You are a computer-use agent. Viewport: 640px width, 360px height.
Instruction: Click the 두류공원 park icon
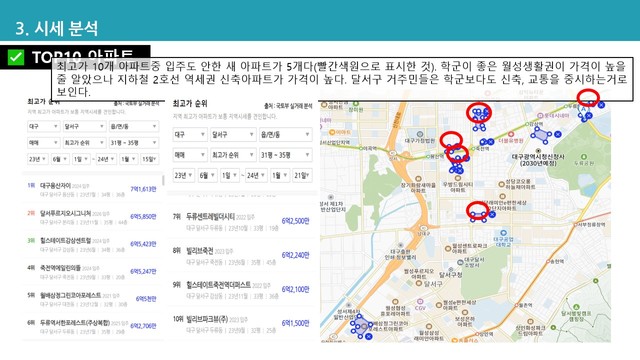[584, 157]
